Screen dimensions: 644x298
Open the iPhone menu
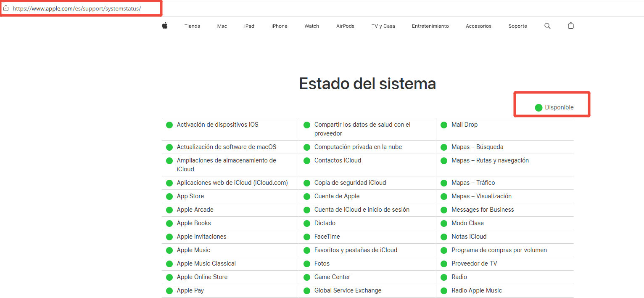click(280, 26)
